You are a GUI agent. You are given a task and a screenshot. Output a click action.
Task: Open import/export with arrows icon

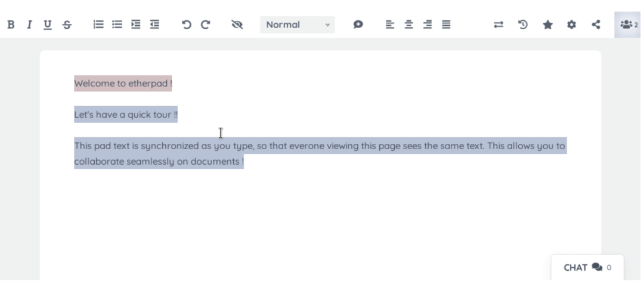click(x=499, y=24)
